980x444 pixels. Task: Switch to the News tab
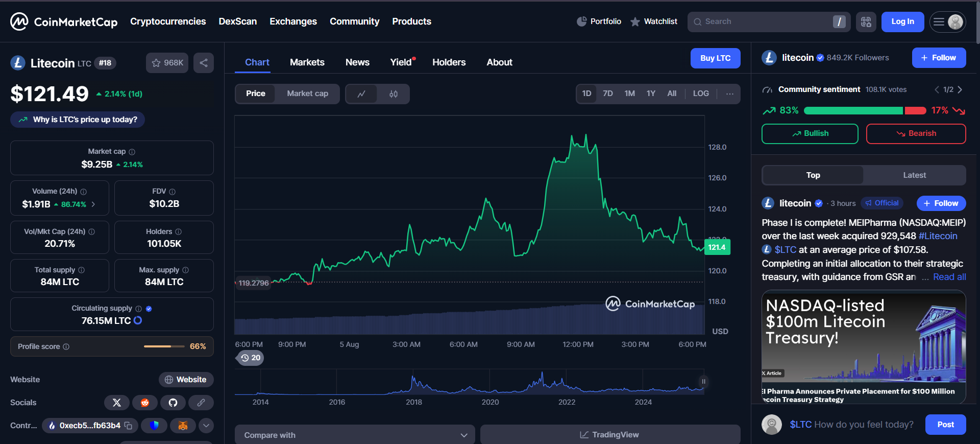pos(357,62)
